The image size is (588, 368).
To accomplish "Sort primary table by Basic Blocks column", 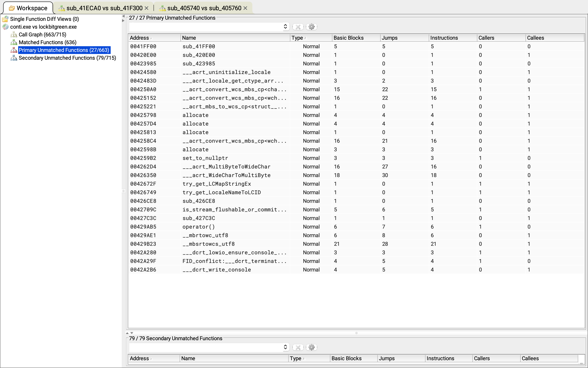I will [x=356, y=38].
